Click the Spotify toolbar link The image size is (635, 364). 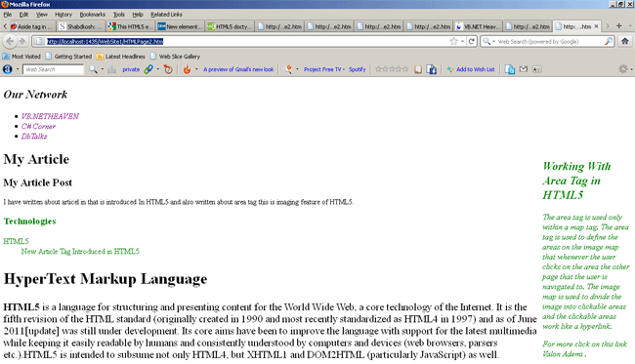coord(358,69)
